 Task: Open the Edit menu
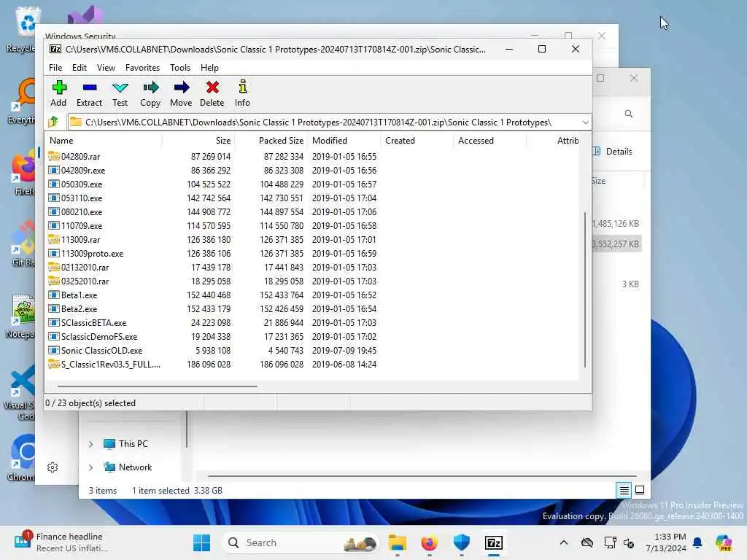[79, 68]
